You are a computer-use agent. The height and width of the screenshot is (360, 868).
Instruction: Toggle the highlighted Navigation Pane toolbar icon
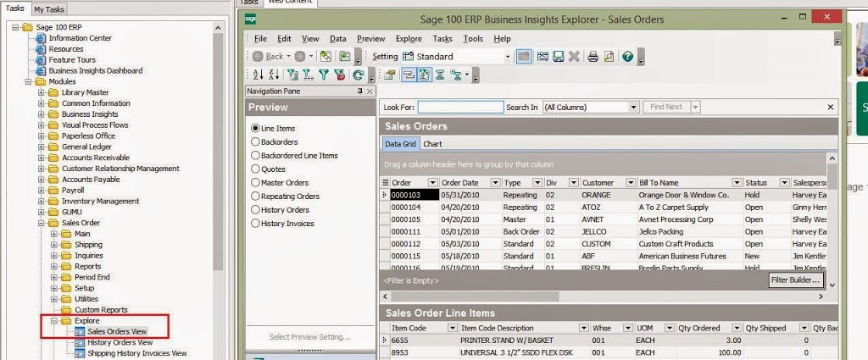(524, 57)
